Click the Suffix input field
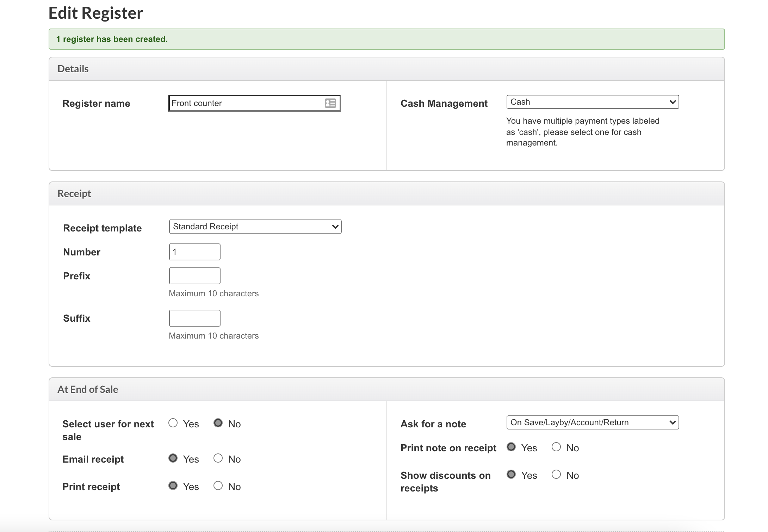This screenshot has height=532, width=768. [194, 317]
